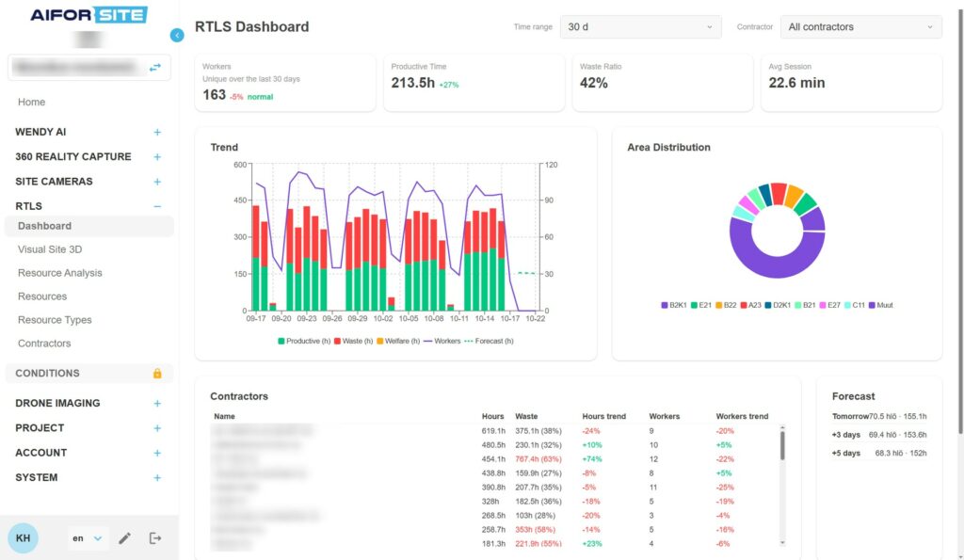
Task: Click the Tomorrow forecast row
Action: [x=879, y=417]
